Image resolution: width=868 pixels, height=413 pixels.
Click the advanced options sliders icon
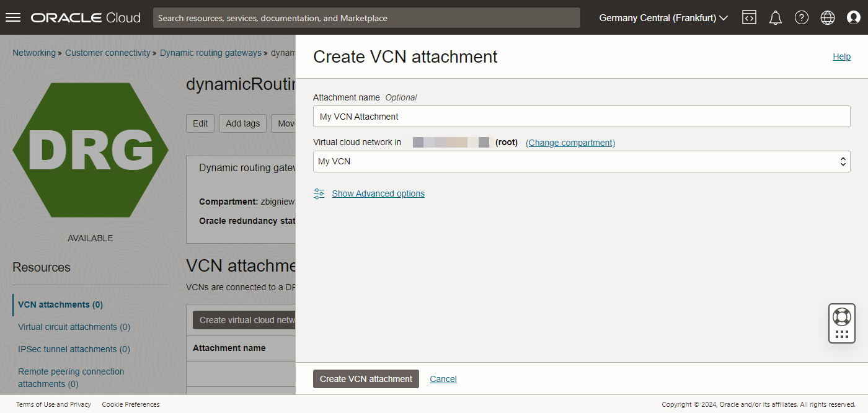319,193
